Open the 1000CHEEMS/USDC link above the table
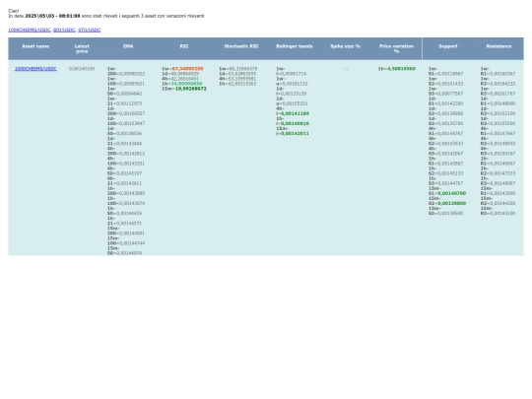Image resolution: width=532 pixels, height=399 pixels. click(30, 30)
